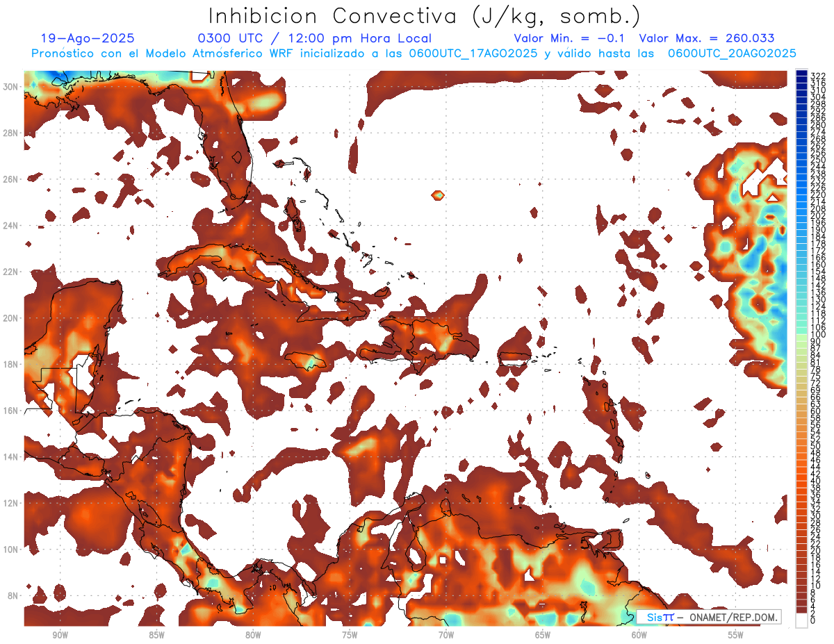
Task: Click the title "Inhibicion Convectiva (J/kg, somb.)"
Action: click(424, 17)
